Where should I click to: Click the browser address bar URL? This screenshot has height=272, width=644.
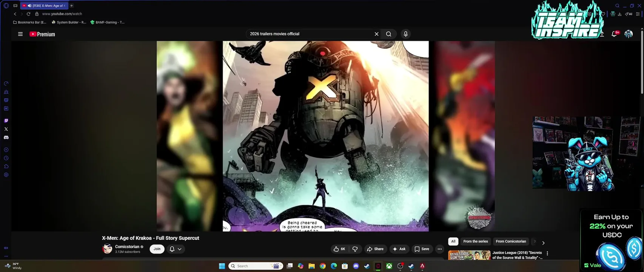(62, 14)
